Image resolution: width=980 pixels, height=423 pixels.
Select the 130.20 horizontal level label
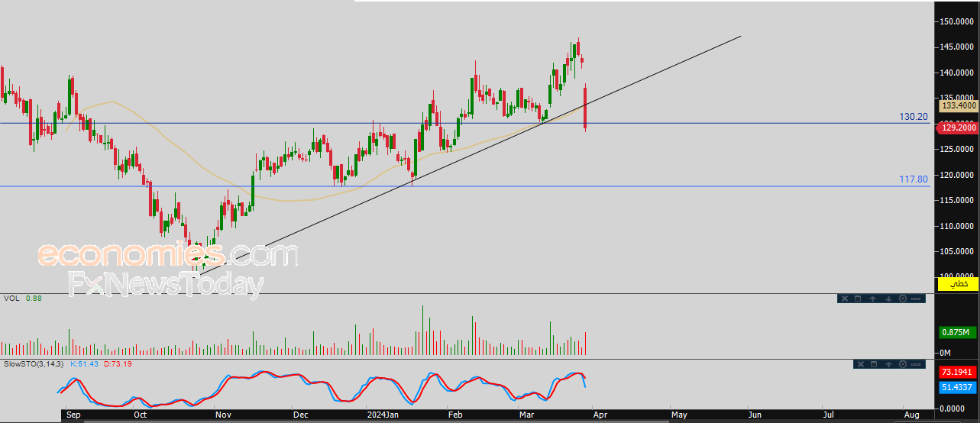click(914, 117)
